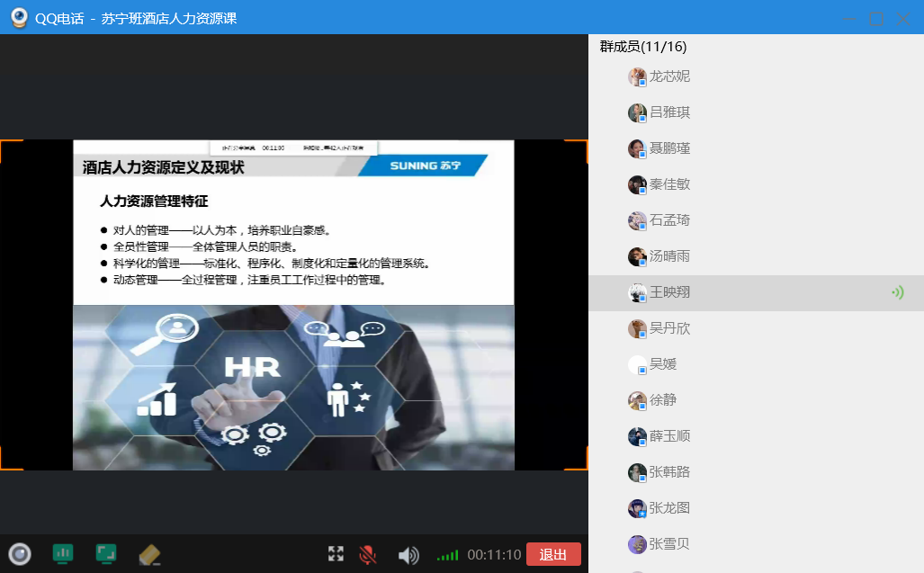
Task: Select member 秦佳敏 in the list
Action: (x=669, y=184)
